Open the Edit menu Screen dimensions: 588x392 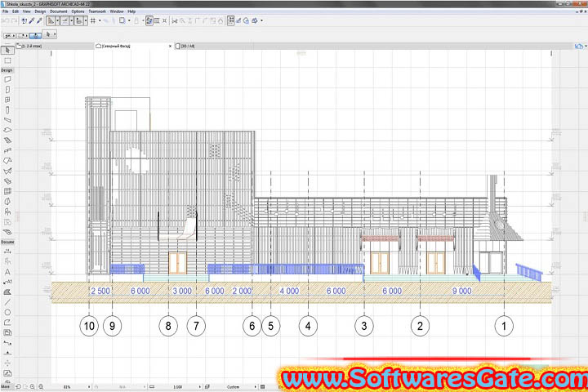[x=16, y=11]
